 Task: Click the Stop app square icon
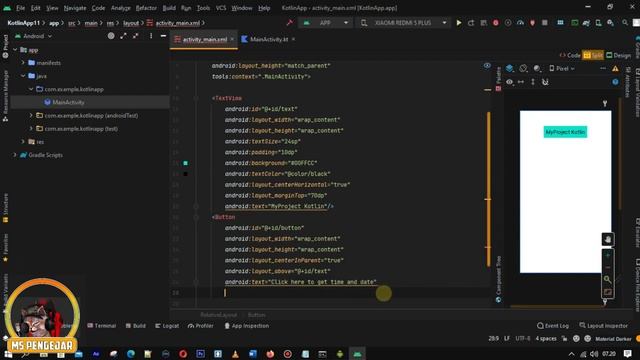pyautogui.click(x=544, y=23)
